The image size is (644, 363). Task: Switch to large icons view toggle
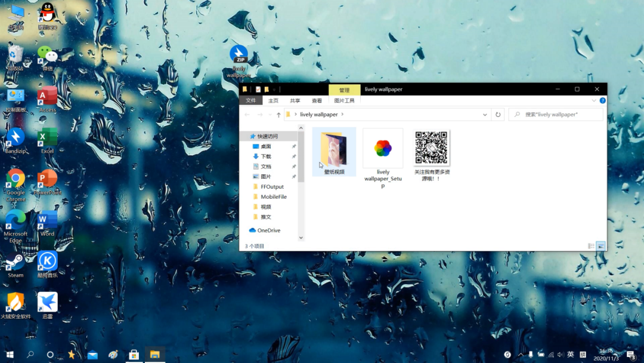point(601,246)
